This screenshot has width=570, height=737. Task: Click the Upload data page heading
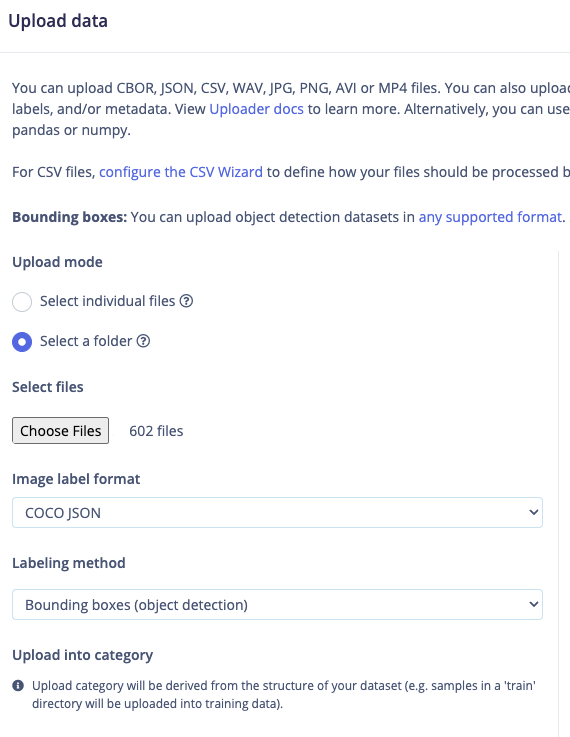(58, 21)
